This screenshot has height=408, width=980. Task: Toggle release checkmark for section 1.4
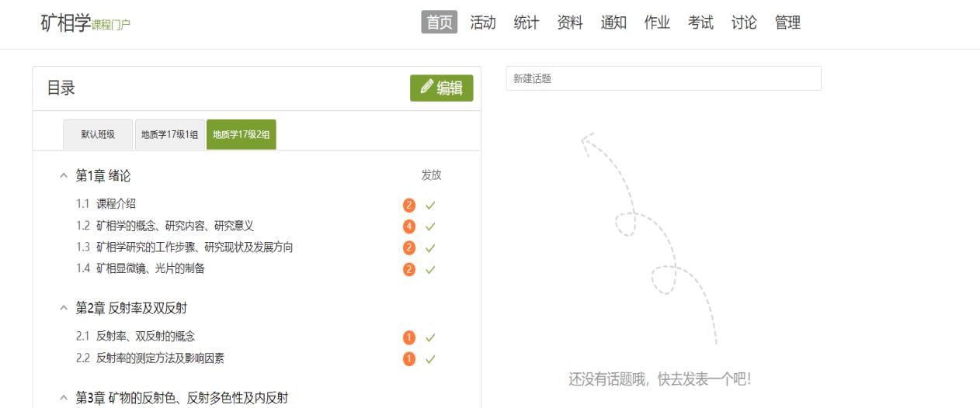coord(430,269)
